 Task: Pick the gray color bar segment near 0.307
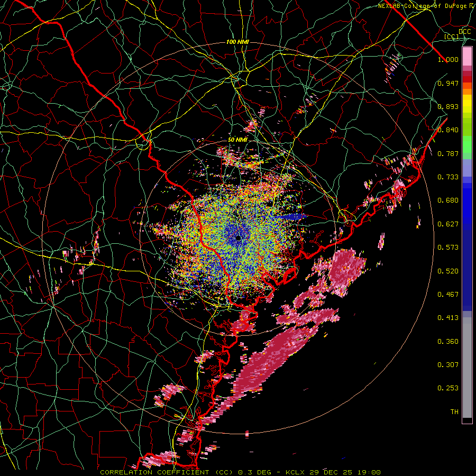tap(467, 368)
